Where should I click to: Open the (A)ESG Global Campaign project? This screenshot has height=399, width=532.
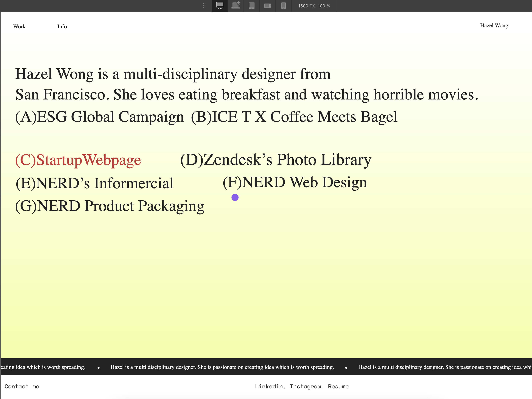pos(99,117)
